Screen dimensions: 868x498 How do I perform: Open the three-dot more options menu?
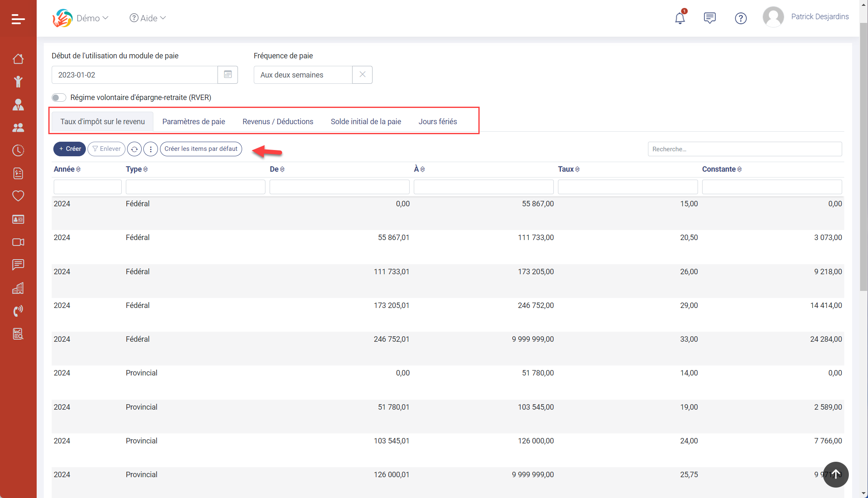coord(150,149)
